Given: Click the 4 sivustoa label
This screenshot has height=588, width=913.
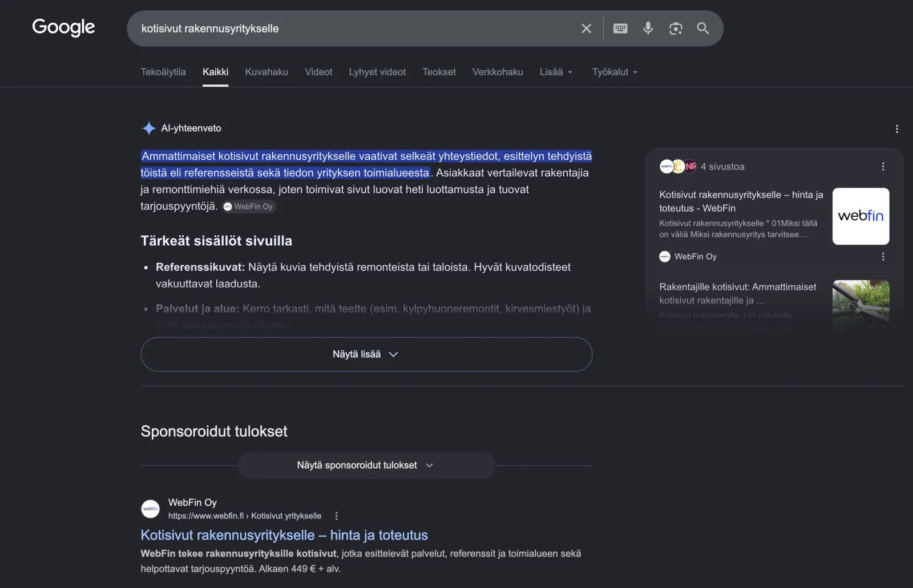Looking at the screenshot, I should coord(722,167).
